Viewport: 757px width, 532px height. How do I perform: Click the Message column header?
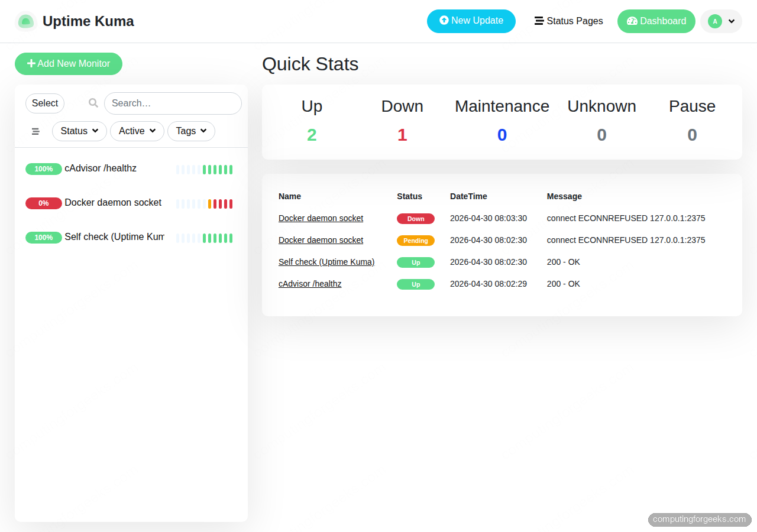[x=564, y=196]
